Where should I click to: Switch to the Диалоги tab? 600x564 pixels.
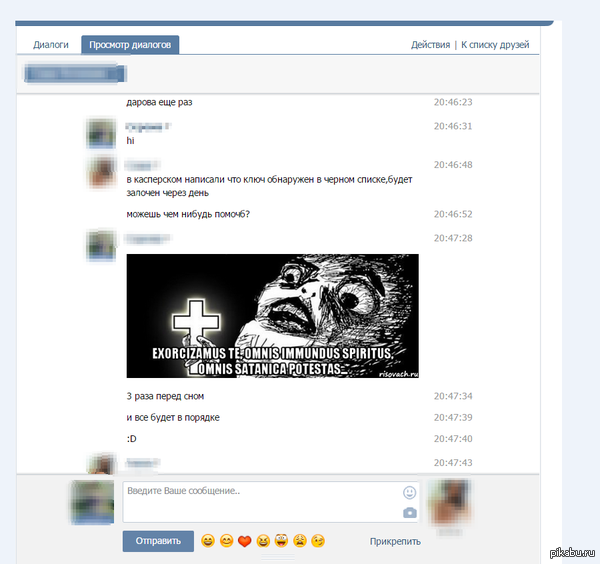point(51,45)
